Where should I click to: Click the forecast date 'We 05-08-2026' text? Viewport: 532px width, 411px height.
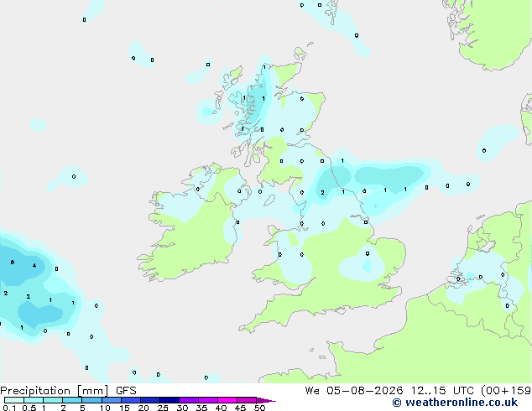click(354, 391)
